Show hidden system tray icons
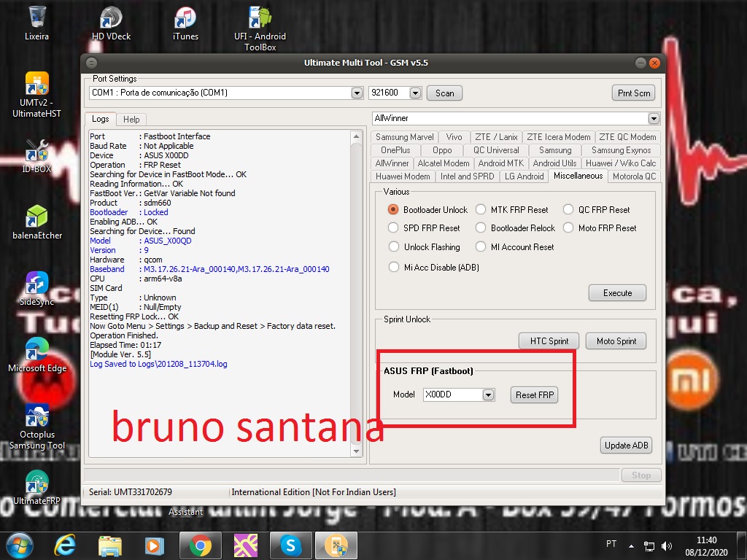This screenshot has width=747, height=560. point(631,546)
